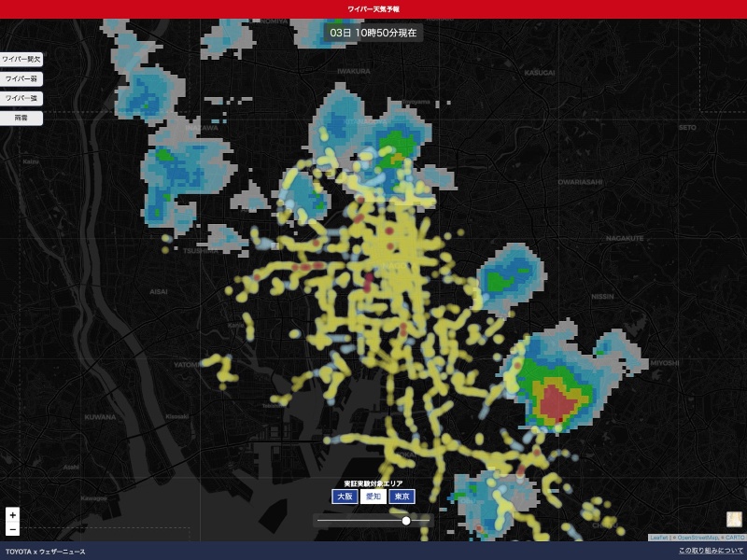Image resolution: width=747 pixels, height=560 pixels.
Task: Toggle the ワイパー強 layer
Action: (21, 98)
